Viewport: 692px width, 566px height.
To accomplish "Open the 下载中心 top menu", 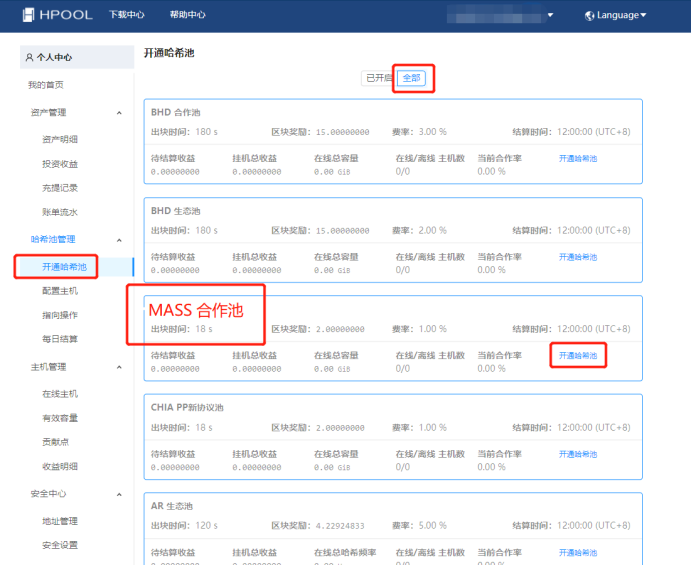I will pyautogui.click(x=126, y=15).
